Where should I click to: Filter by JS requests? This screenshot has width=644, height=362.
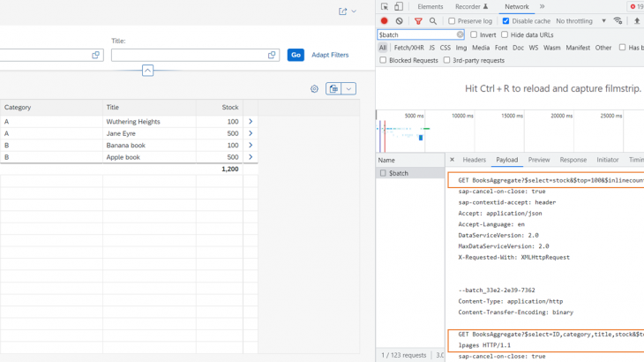tap(431, 48)
